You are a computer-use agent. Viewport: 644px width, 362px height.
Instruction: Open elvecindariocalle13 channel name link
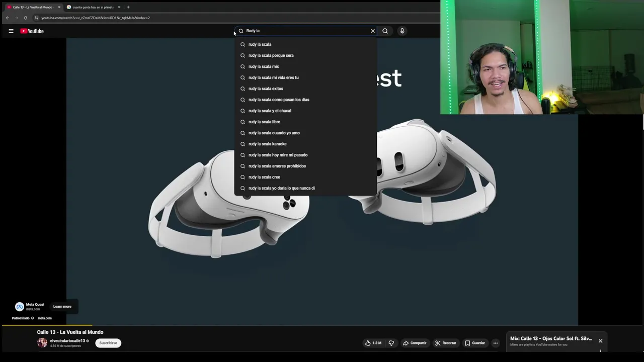[x=67, y=341]
